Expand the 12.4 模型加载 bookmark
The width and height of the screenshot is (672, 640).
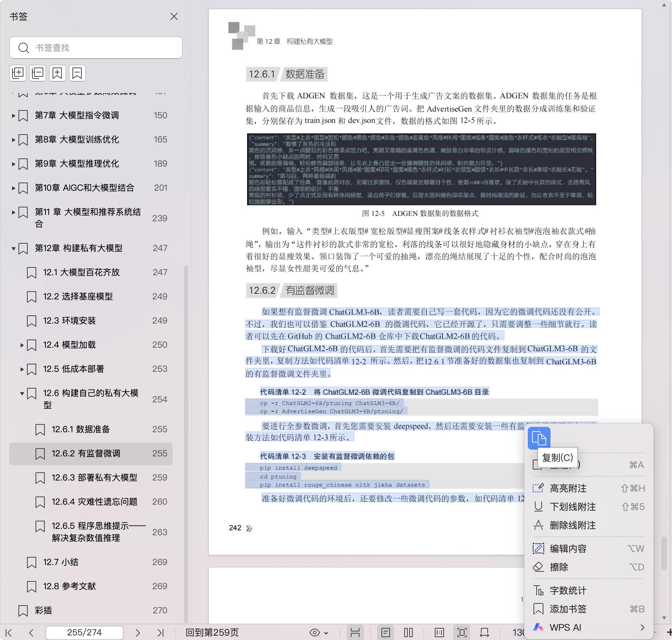coord(22,345)
